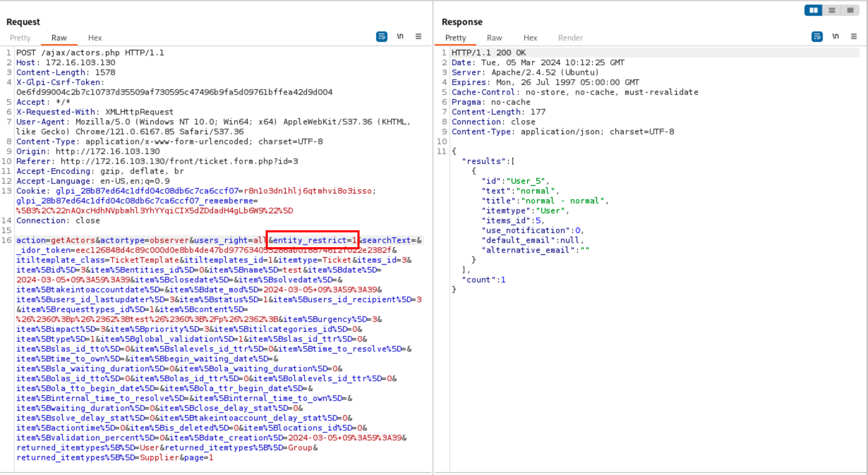Click the Host header value 172.16.103.130
The width and height of the screenshot is (868, 475).
(x=80, y=62)
